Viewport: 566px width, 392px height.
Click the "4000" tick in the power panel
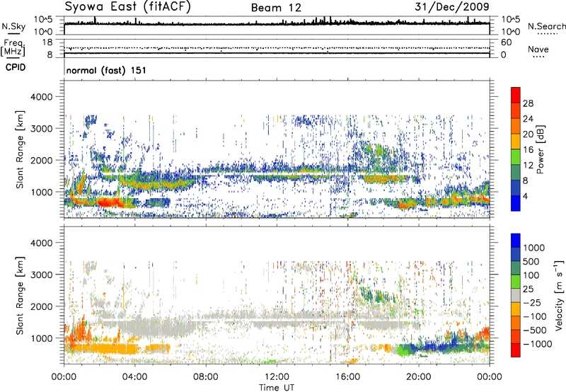[x=41, y=97]
